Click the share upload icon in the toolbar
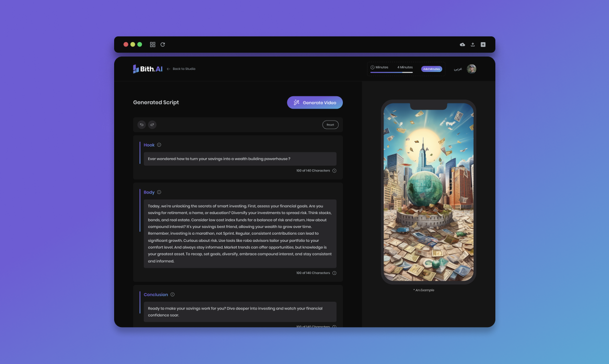The image size is (609, 364). click(473, 44)
